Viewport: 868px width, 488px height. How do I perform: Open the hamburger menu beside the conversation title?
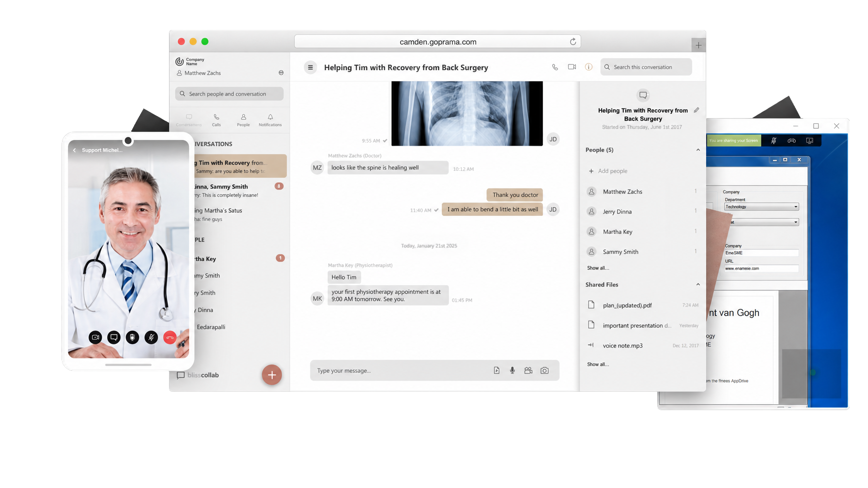point(310,67)
